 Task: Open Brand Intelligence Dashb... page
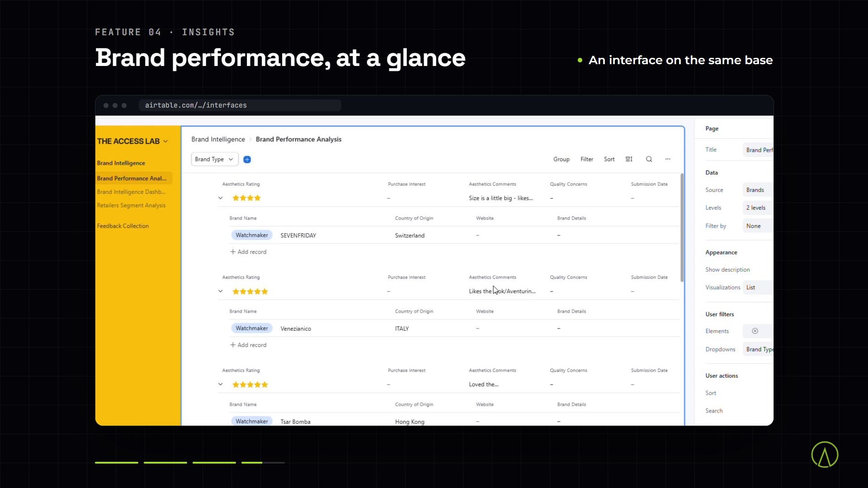131,192
